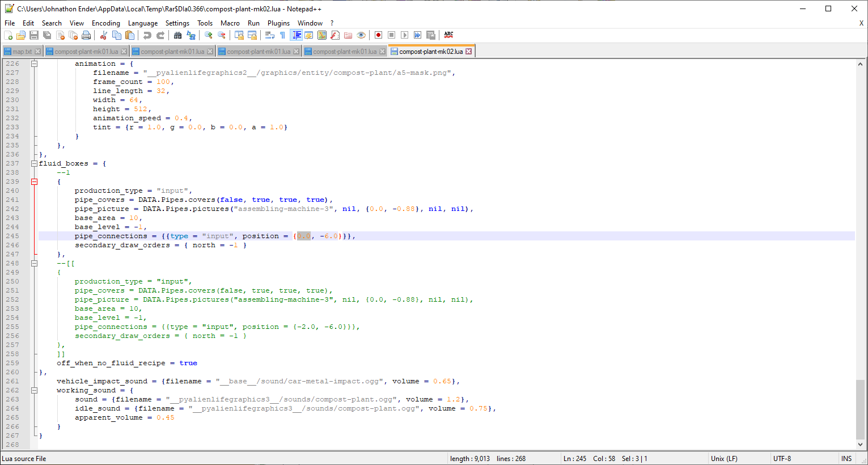Screen dimensions: 868x465
Task: Open the Function List panel icon
Action: pyautogui.click(x=335, y=35)
